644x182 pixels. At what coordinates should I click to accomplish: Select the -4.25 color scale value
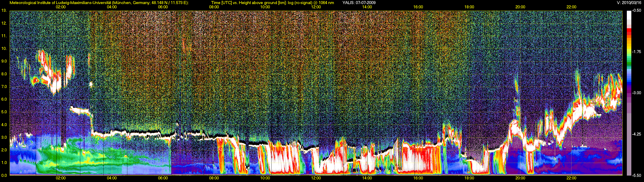pos(636,134)
